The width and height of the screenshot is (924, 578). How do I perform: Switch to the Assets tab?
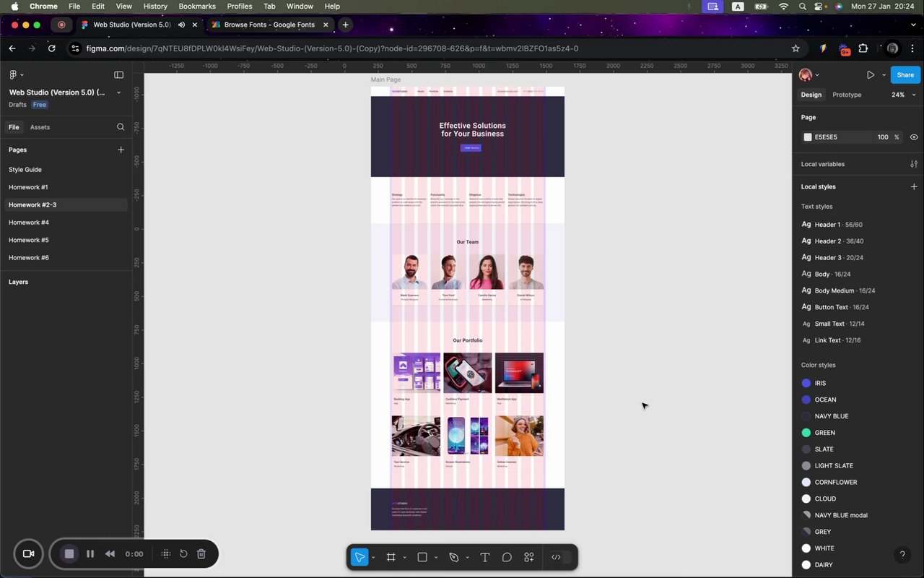coord(40,127)
